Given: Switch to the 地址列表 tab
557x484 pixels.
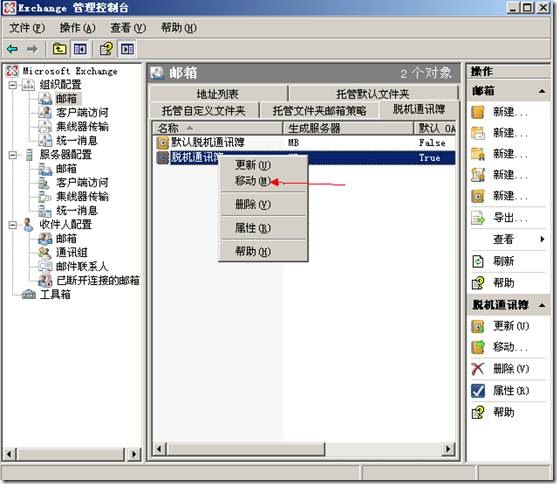Looking at the screenshot, I should click(218, 94).
